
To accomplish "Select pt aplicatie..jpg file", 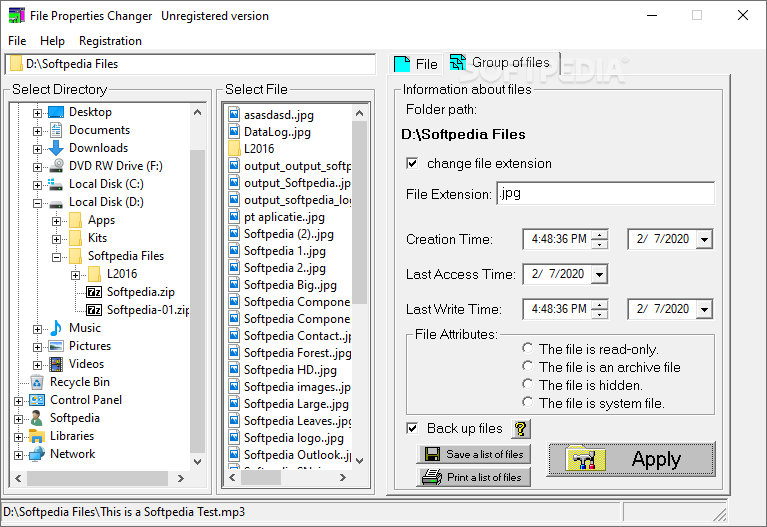I will pos(284,217).
